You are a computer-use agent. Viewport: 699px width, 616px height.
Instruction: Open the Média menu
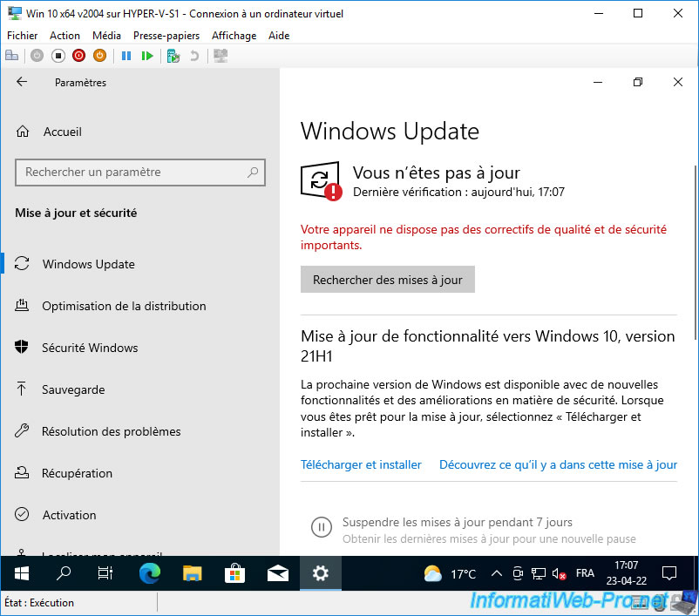106,36
